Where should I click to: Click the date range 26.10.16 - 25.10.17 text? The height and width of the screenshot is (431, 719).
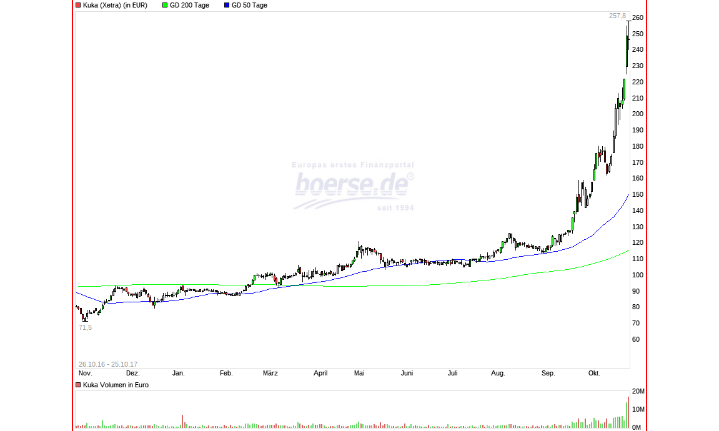click(x=107, y=364)
